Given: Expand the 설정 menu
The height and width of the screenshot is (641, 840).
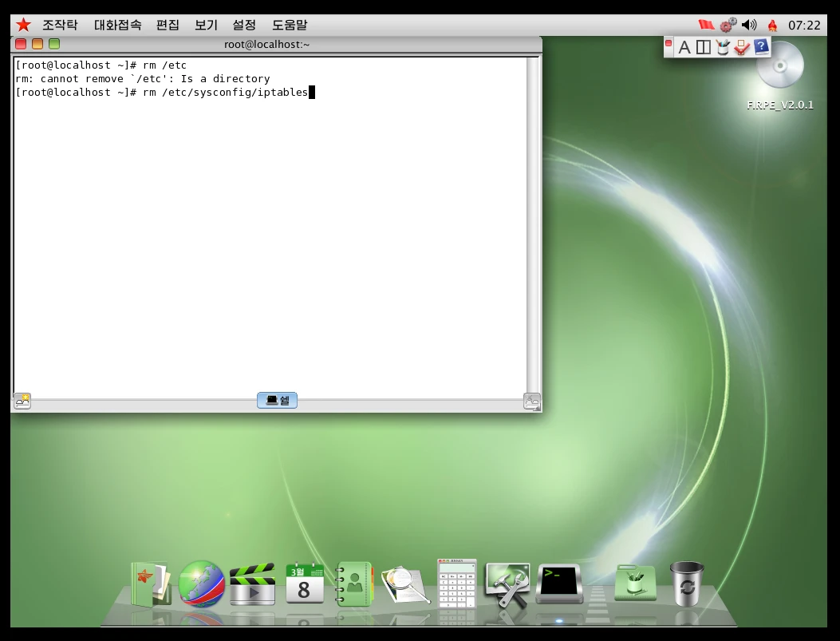Looking at the screenshot, I should (244, 25).
